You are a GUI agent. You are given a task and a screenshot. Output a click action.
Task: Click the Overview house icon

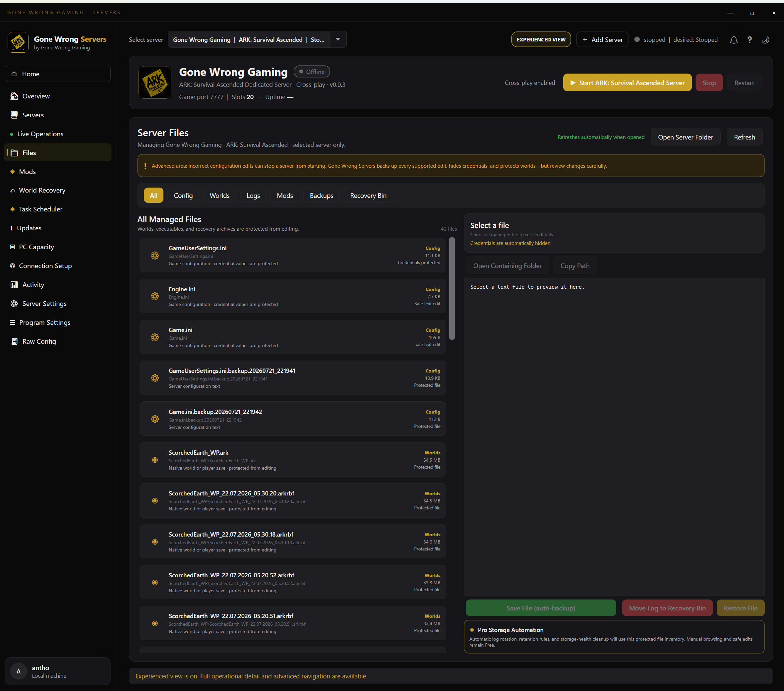tap(14, 96)
